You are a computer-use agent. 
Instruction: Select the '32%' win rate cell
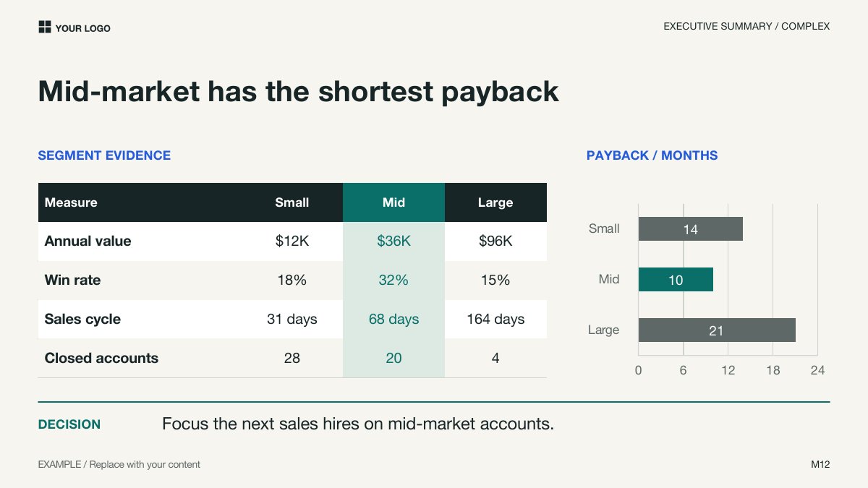393,280
